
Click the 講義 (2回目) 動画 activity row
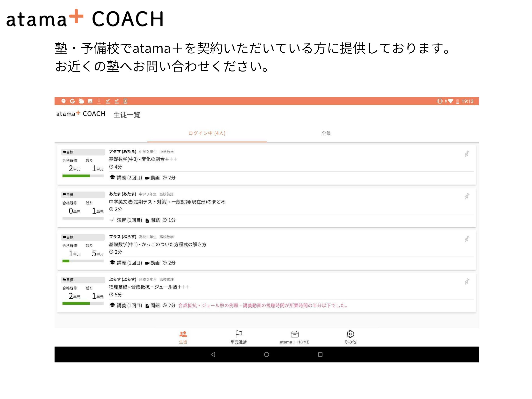tap(142, 178)
